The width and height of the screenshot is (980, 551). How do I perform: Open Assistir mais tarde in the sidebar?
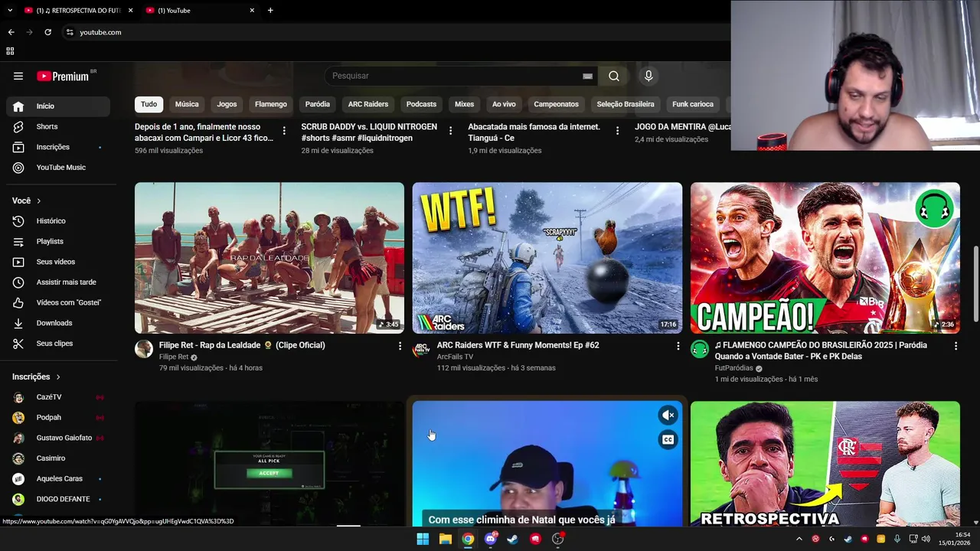pos(58,282)
